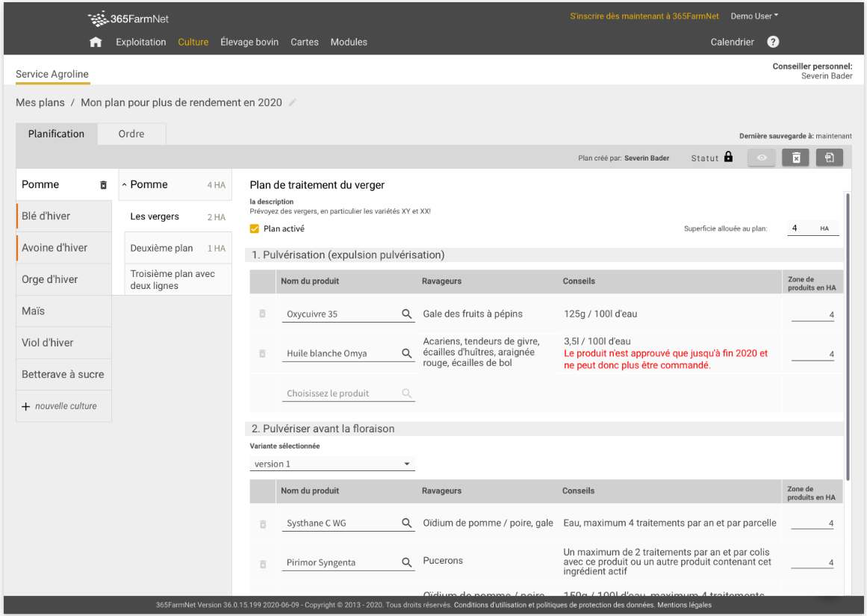The image size is (867, 616).
Task: Expand the Demo User account menu
Action: (754, 16)
